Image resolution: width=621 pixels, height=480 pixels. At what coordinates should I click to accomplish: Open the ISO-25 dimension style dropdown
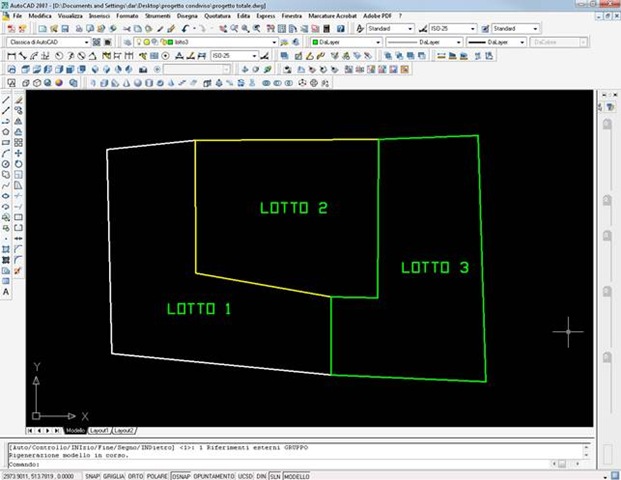(x=234, y=56)
